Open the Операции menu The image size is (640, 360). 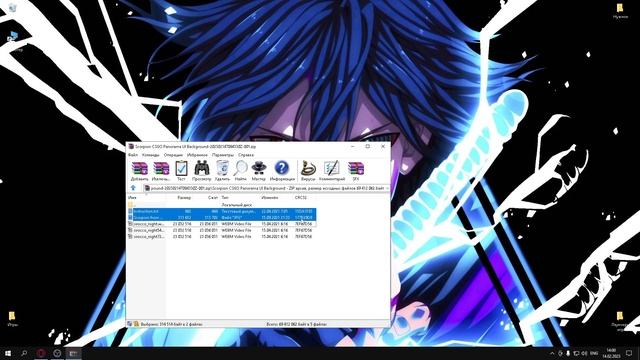pyautogui.click(x=173, y=155)
